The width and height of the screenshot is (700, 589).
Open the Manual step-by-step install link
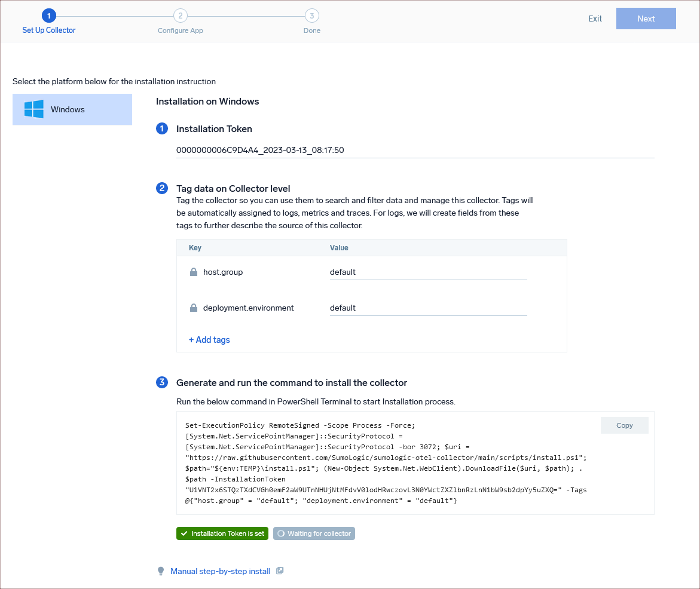point(221,572)
